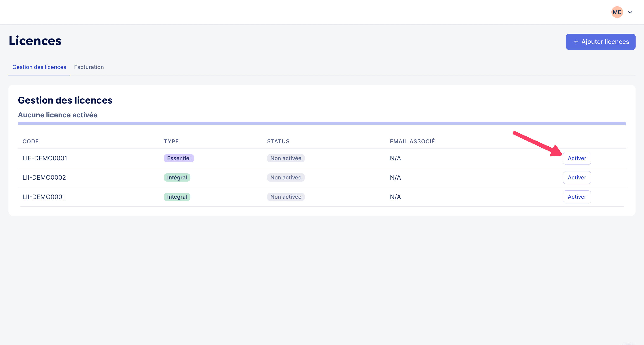Viewport: 644px width, 345px height.
Task: Click the EMAIL ASSOCIÉ column header
Action: (x=412, y=141)
